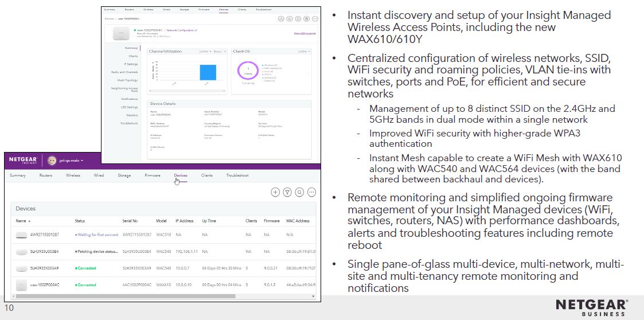Click the add device plus icon
The height and width of the screenshot is (320, 644).
click(x=275, y=192)
